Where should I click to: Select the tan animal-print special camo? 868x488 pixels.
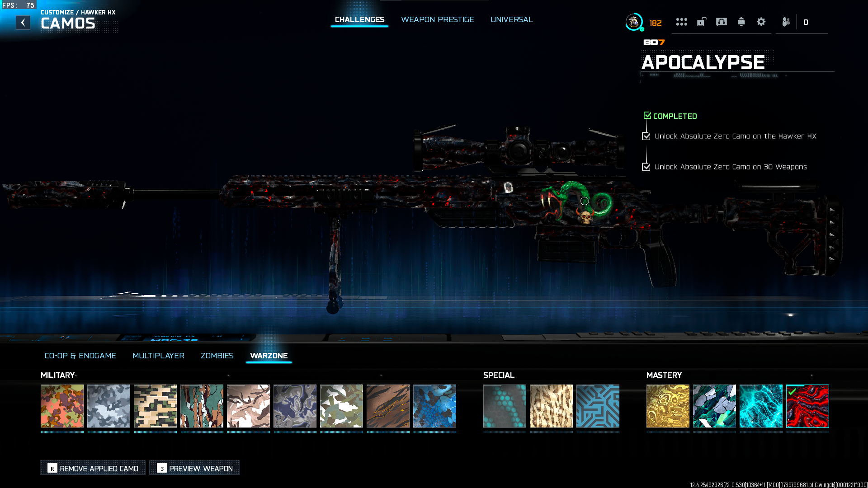tap(552, 406)
